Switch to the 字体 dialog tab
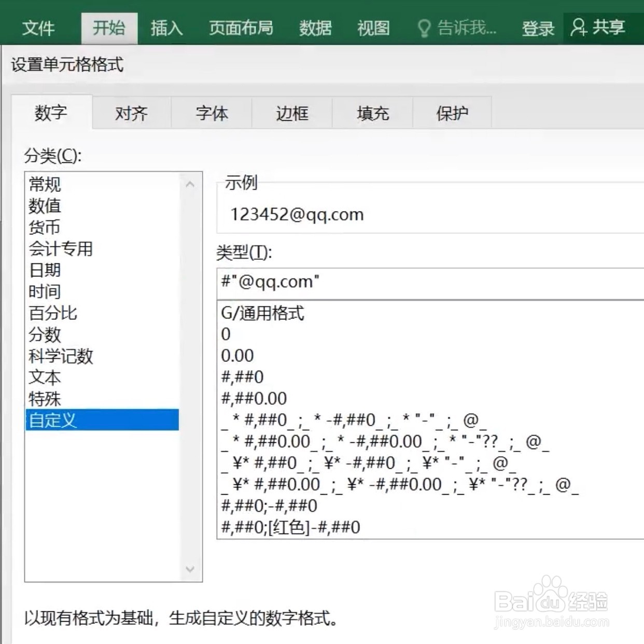The height and width of the screenshot is (644, 644). [x=211, y=113]
